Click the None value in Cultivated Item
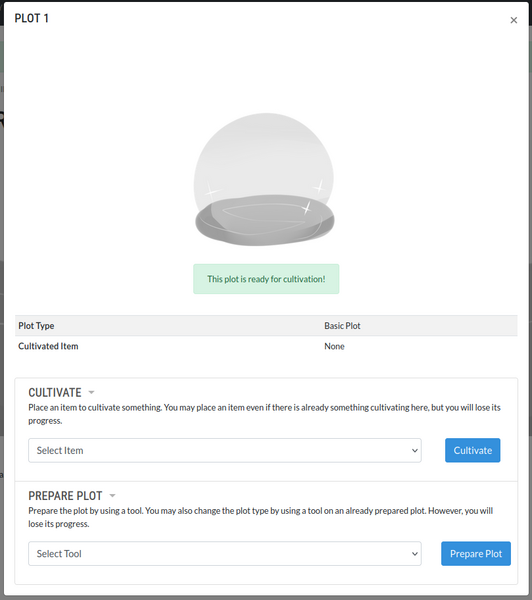Image resolution: width=532 pixels, height=600 pixels. tap(334, 346)
